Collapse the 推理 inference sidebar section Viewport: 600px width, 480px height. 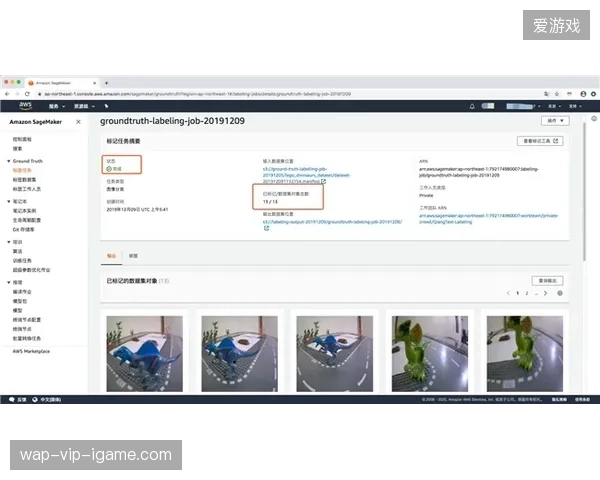tap(9, 282)
